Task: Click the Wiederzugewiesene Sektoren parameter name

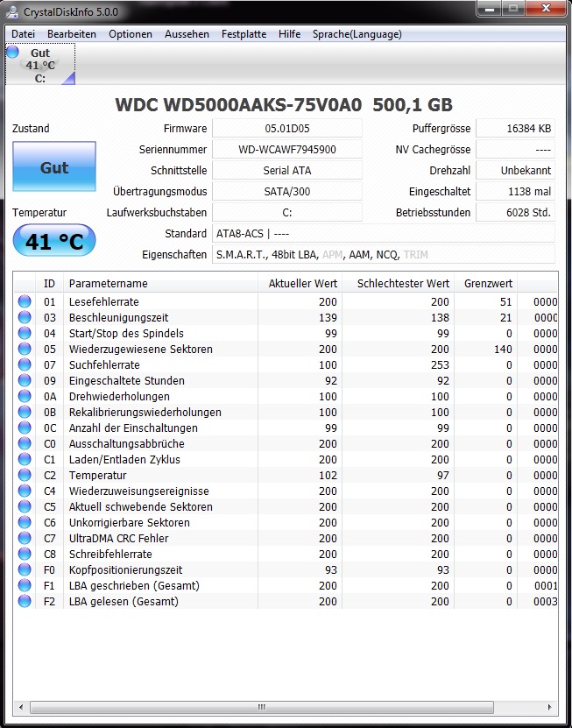Action: click(141, 350)
